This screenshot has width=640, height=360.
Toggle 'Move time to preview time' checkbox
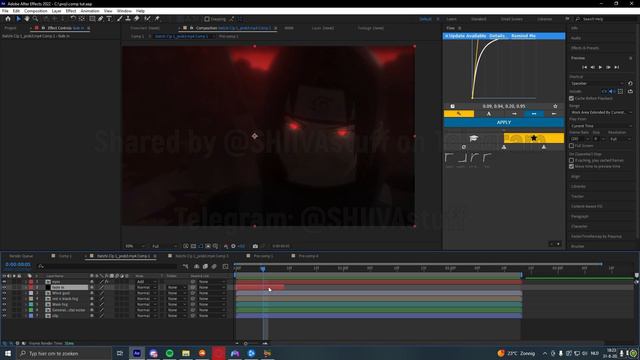pos(571,167)
